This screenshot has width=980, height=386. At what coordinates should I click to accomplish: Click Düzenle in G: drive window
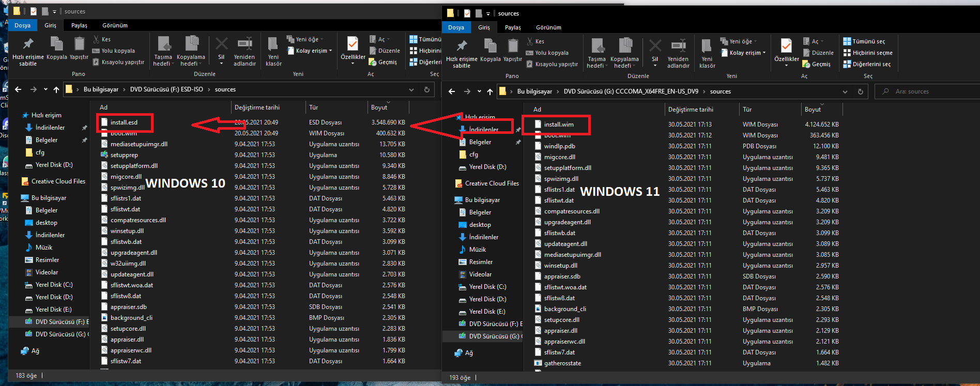[818, 53]
